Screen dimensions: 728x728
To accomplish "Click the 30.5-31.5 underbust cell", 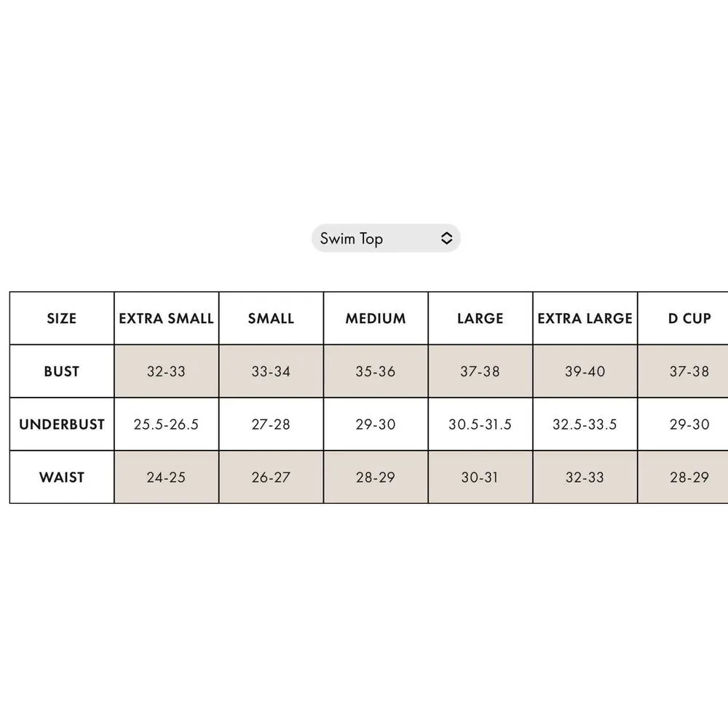I will coord(480,424).
